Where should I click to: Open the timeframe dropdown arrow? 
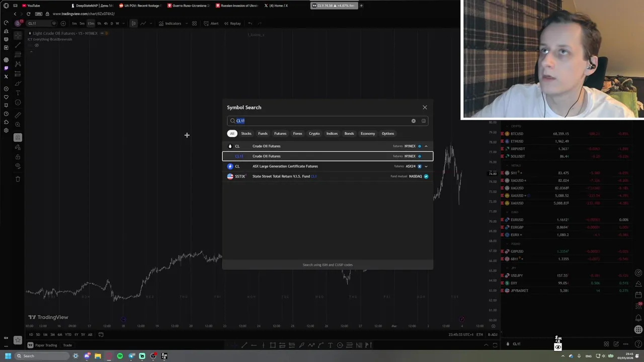click(x=124, y=23)
